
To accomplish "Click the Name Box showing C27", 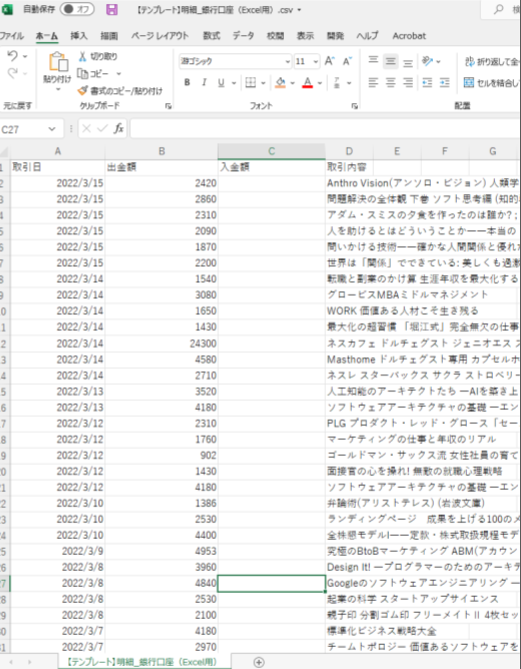I will [22, 129].
